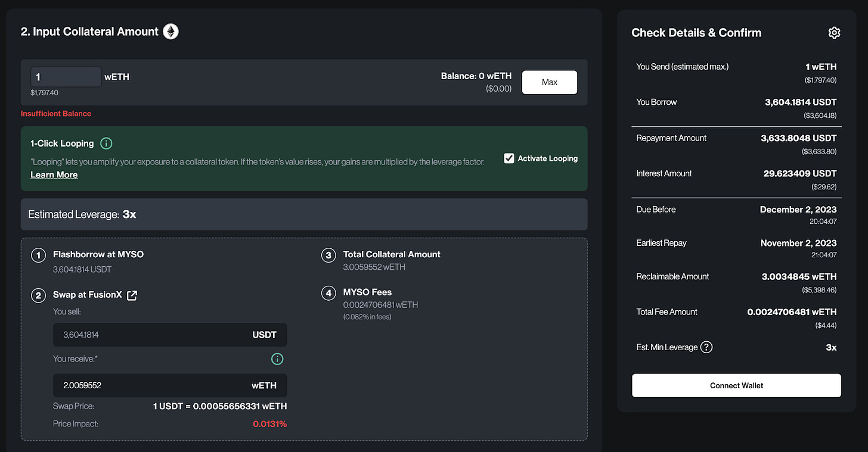Click Balance: 0 wETH text
Image resolution: width=868 pixels, height=452 pixels.
click(x=476, y=76)
